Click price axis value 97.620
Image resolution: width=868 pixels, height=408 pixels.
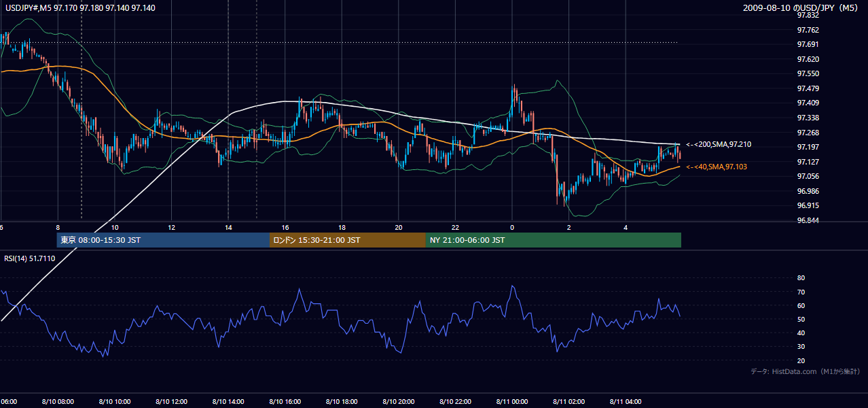(808, 59)
